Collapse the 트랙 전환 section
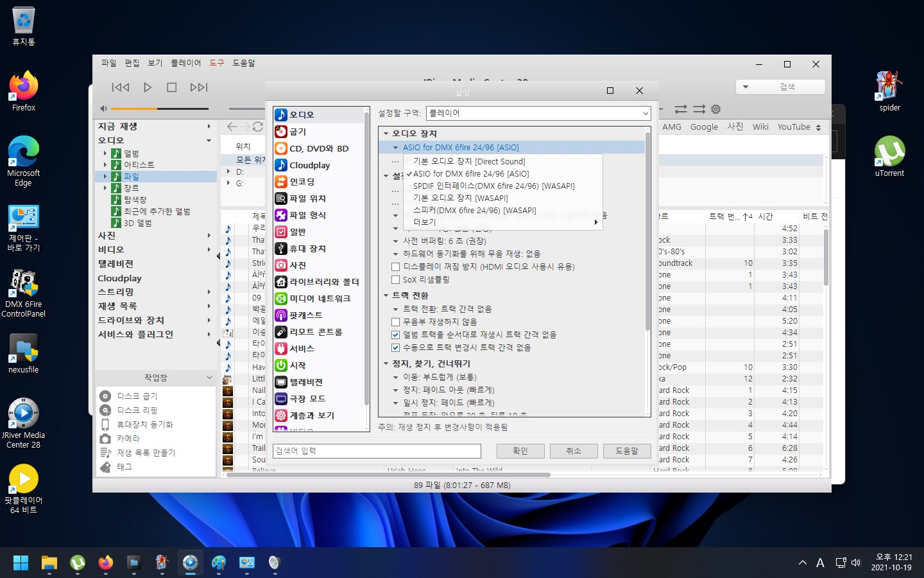 pyautogui.click(x=386, y=295)
